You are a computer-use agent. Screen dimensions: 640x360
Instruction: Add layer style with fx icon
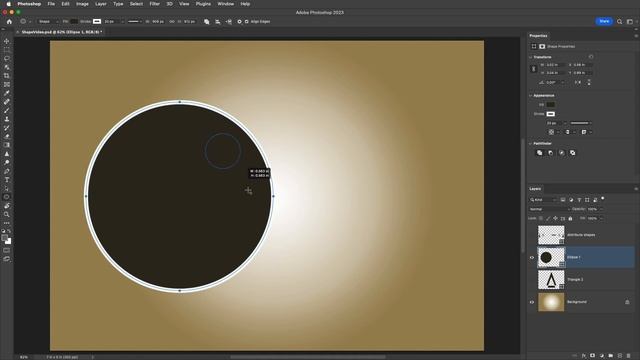[x=584, y=356]
